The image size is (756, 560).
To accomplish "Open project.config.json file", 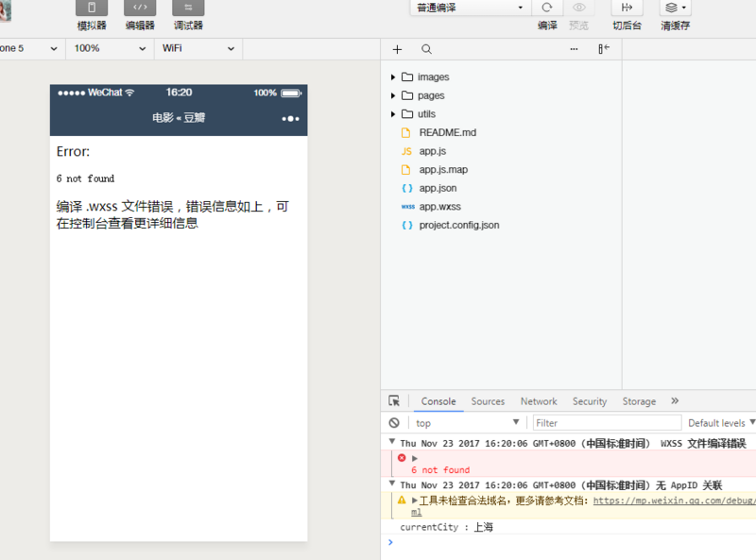I will click(459, 225).
